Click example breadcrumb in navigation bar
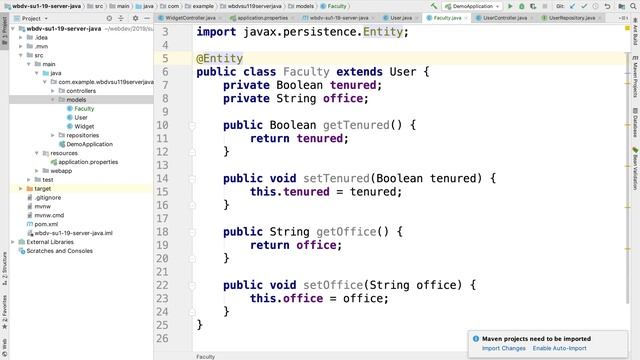The width and height of the screenshot is (640, 360). [199, 6]
